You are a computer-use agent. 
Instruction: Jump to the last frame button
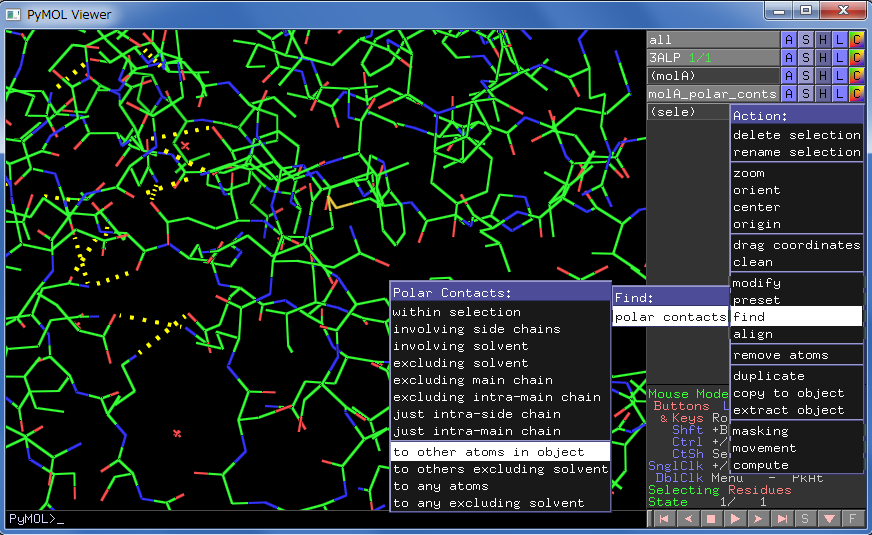click(782, 519)
